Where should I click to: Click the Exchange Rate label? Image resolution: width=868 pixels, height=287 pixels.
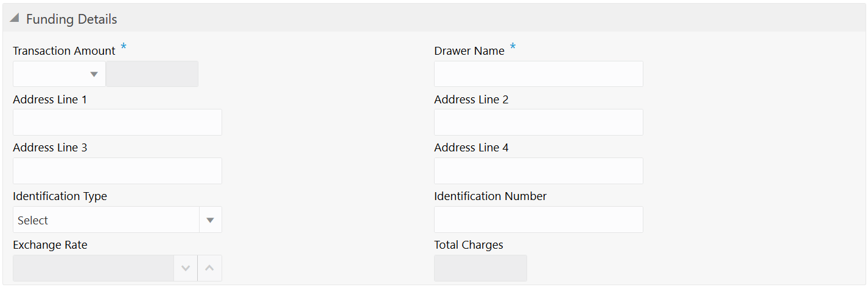pyautogui.click(x=50, y=245)
